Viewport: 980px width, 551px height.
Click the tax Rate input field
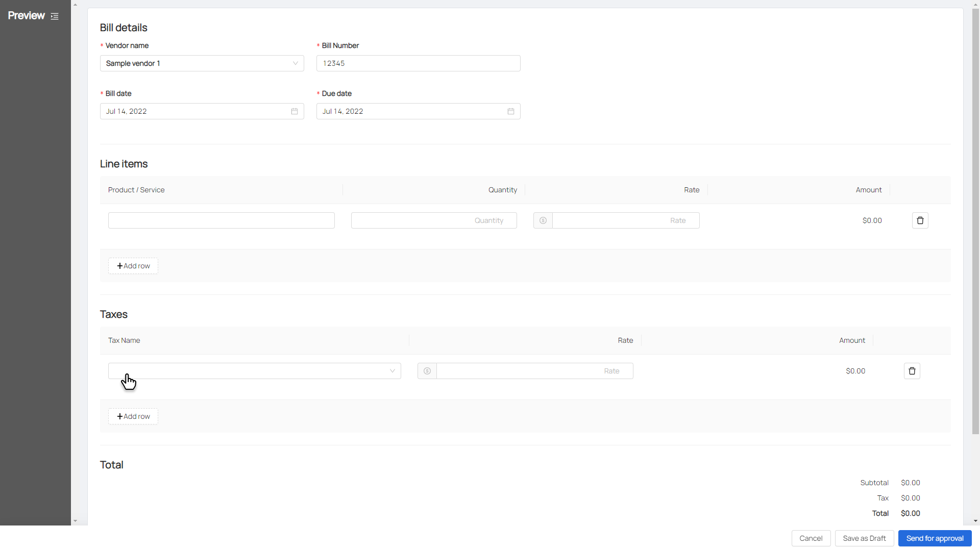(534, 371)
